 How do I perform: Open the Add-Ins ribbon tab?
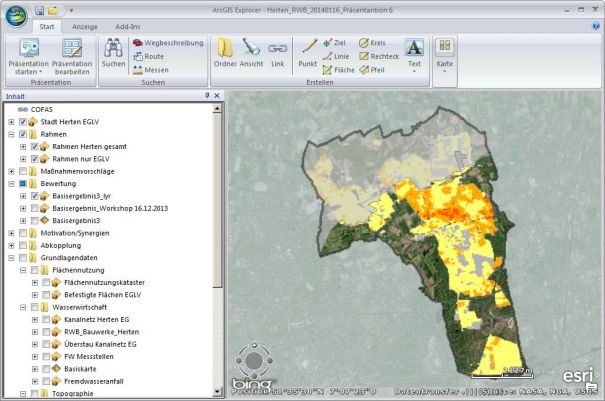tap(128, 27)
